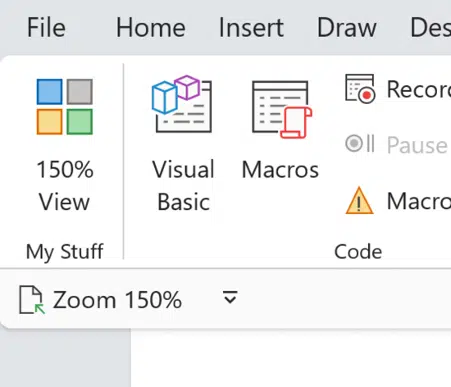Open the Visual Basic editor cubes icon
This screenshot has width=451, height=387.
pos(182,104)
